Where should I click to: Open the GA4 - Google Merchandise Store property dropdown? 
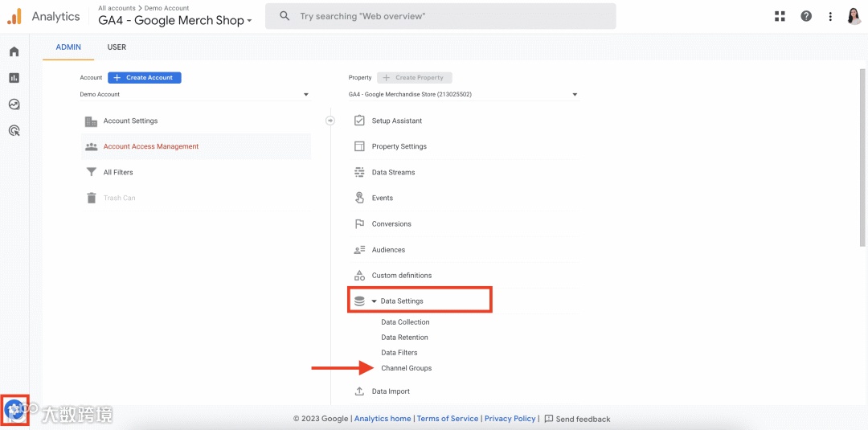click(464, 95)
